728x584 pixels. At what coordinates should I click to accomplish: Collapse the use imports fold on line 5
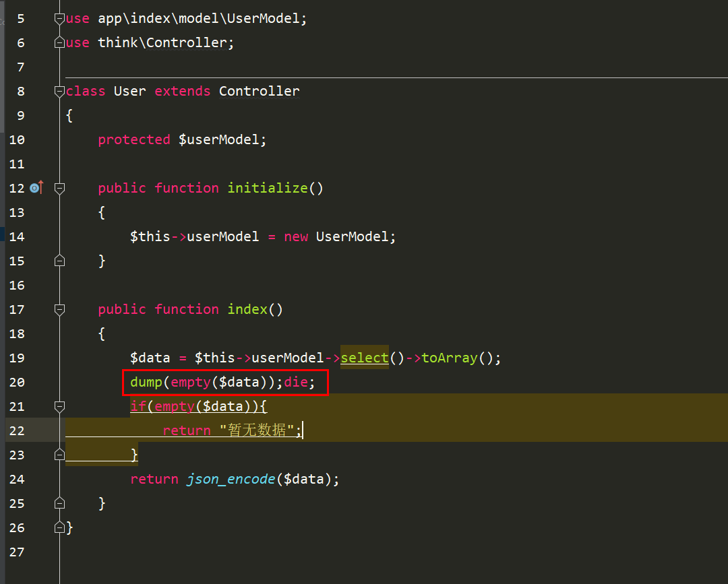59,19
